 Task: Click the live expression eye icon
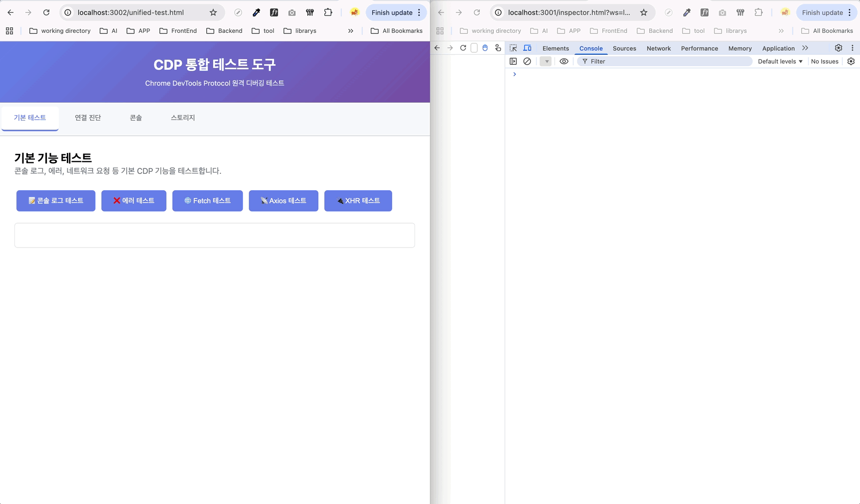tap(564, 61)
